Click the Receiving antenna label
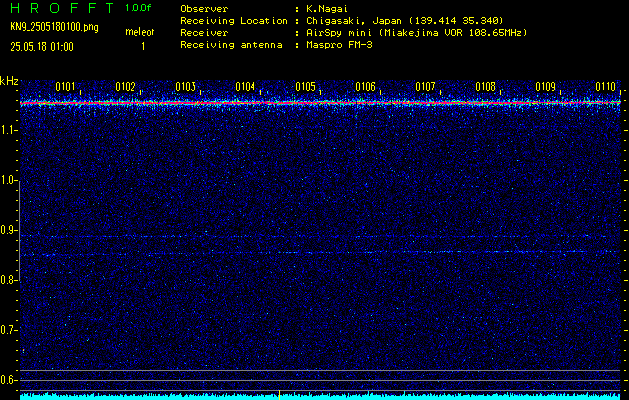629x400 pixels. 231,45
